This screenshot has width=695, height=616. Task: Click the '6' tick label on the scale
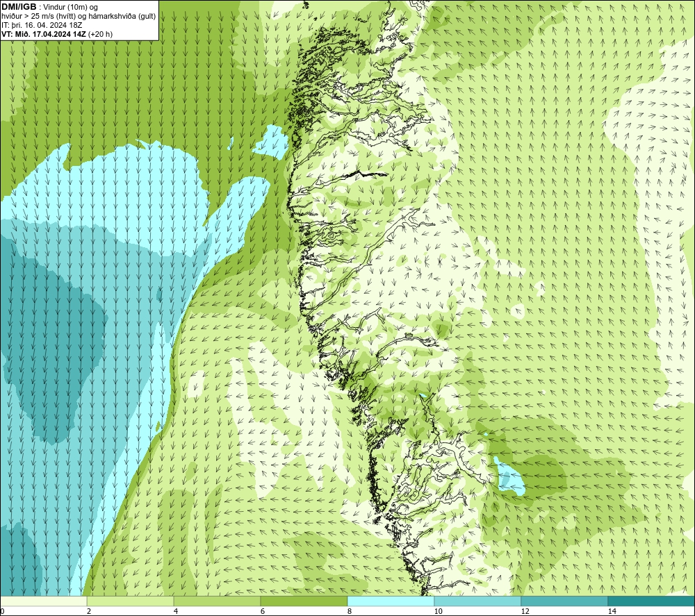coord(263,611)
